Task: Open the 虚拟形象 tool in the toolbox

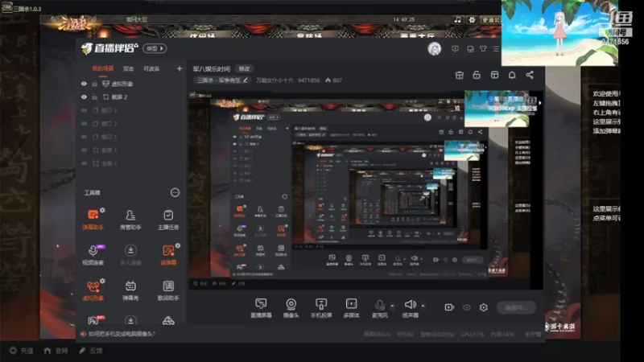Action: (x=93, y=290)
